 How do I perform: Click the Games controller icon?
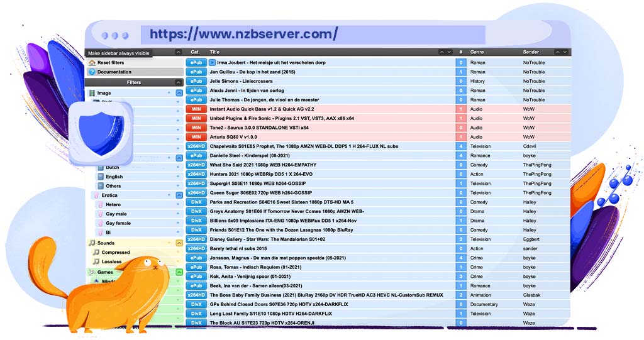pos(92,272)
